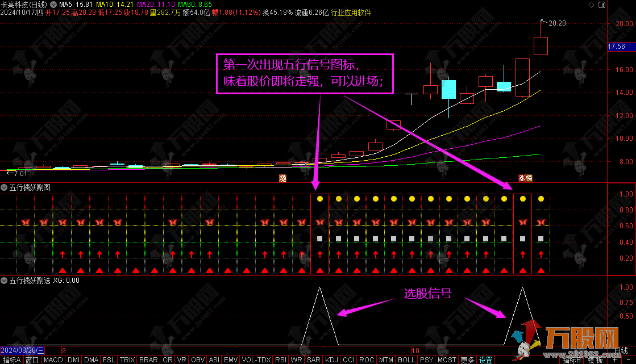Switch indicator to CCI
Image resolution: width=636 pixels, height=364 pixels.
tap(348, 360)
